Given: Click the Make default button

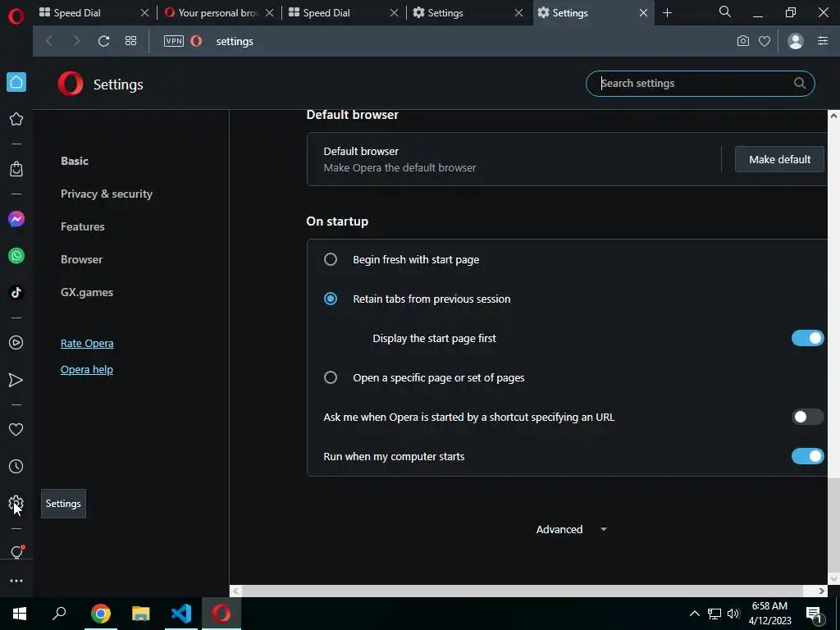Looking at the screenshot, I should point(779,159).
